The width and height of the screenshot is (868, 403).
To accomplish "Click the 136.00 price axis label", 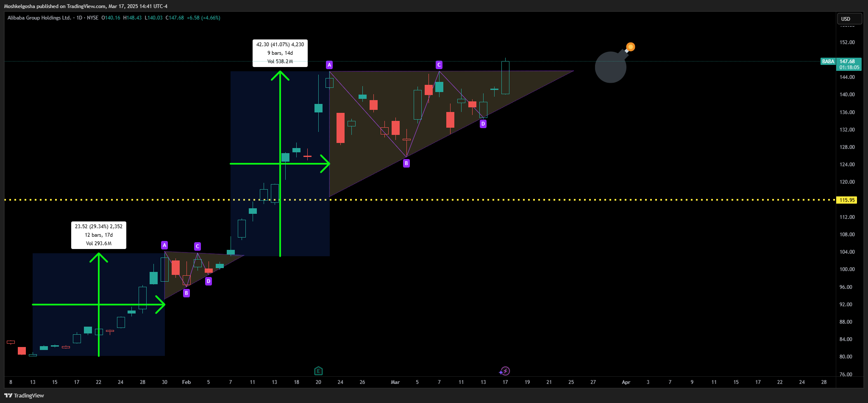I will coord(847,112).
